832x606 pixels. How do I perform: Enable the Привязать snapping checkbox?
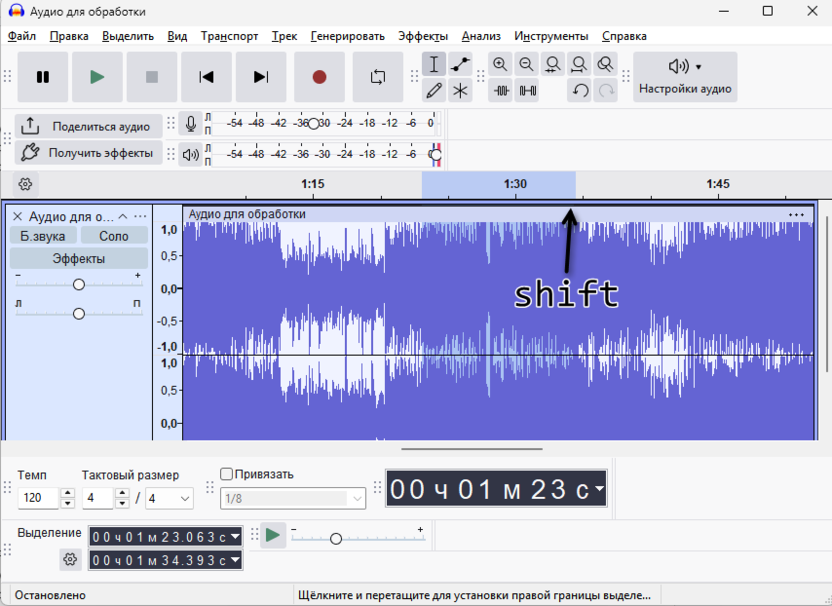[x=226, y=474]
